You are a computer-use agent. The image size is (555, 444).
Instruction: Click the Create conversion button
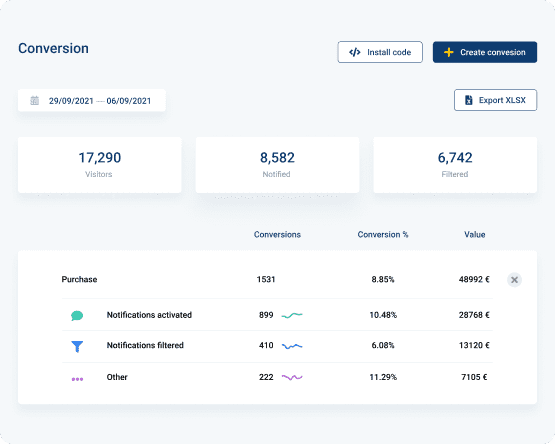[x=485, y=52]
